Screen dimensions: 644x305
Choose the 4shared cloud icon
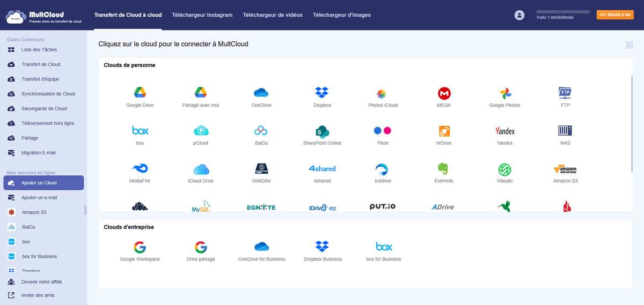tap(322, 168)
